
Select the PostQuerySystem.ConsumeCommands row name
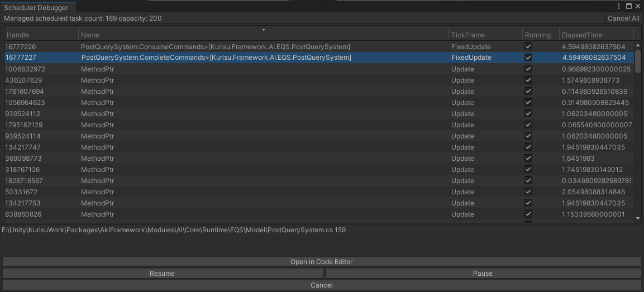pyautogui.click(x=215, y=47)
